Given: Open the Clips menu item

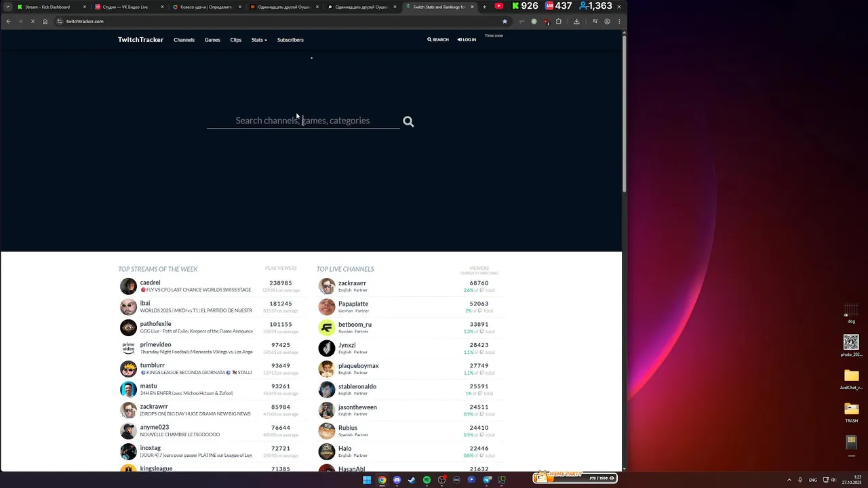Looking at the screenshot, I should (235, 40).
